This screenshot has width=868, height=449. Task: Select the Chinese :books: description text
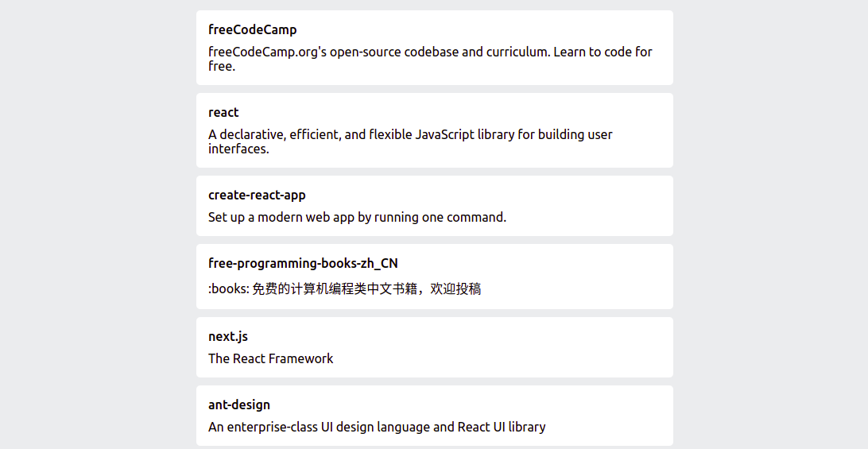[344, 288]
